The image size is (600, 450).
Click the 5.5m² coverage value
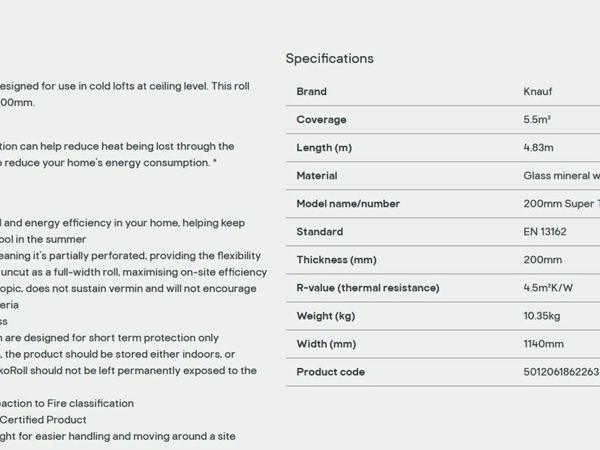[537, 119]
